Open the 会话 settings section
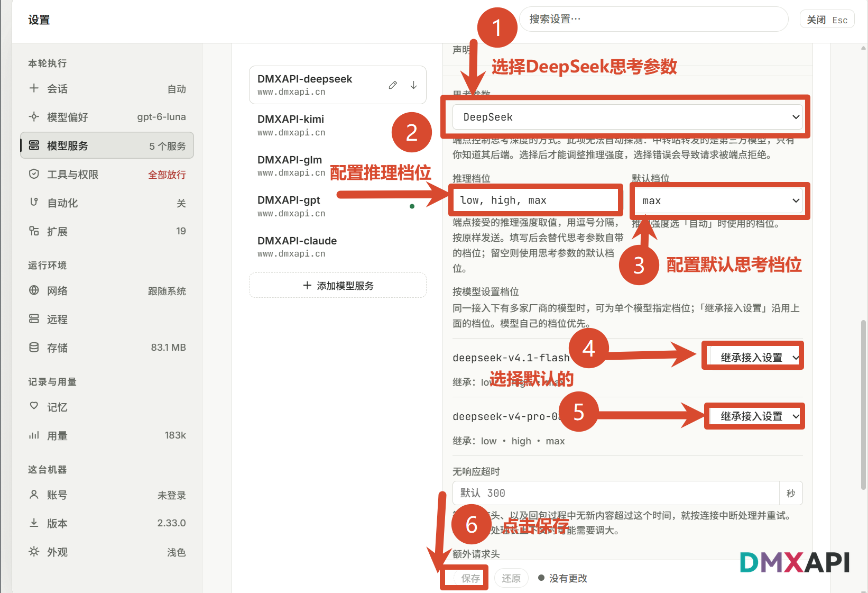 (107, 88)
